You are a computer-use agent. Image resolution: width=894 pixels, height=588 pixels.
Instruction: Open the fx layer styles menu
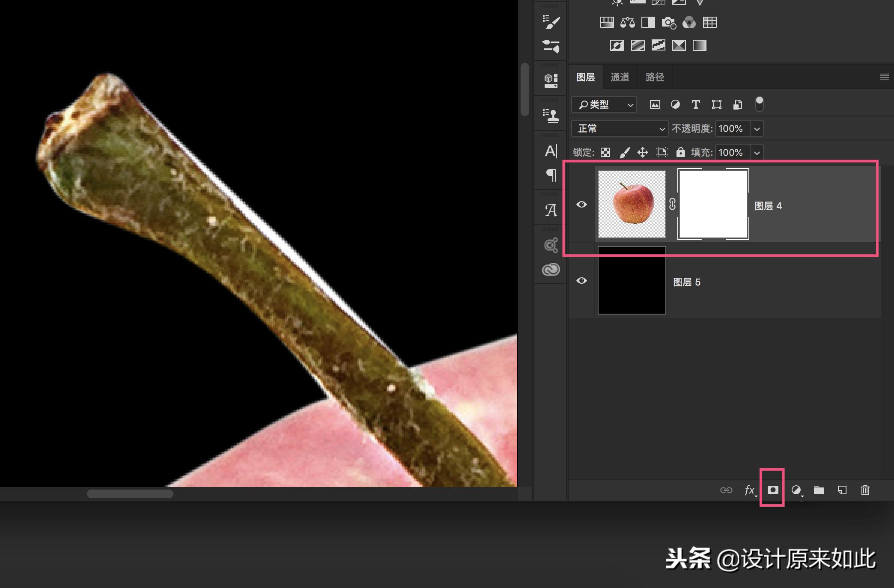[x=749, y=490]
